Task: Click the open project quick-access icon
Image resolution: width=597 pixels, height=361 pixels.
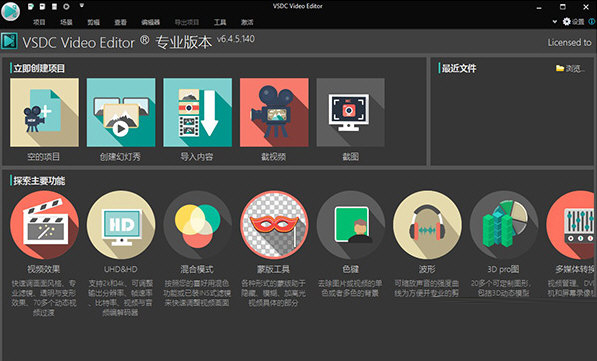Action: click(43, 6)
